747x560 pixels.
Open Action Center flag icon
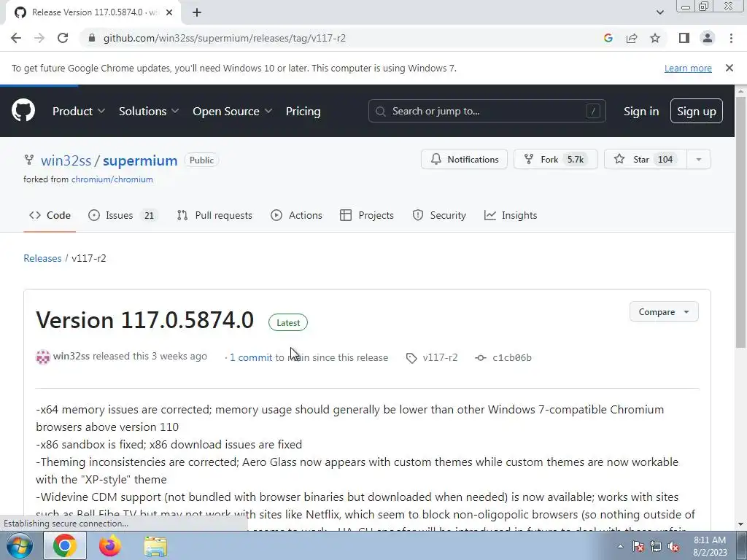(638, 547)
